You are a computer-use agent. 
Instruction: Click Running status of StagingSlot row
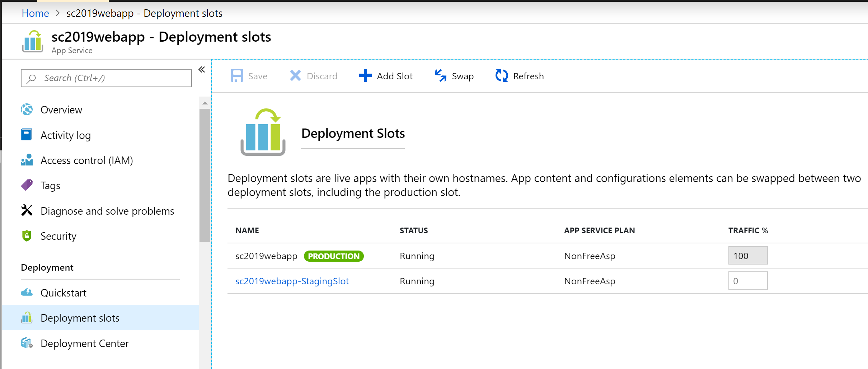(417, 281)
